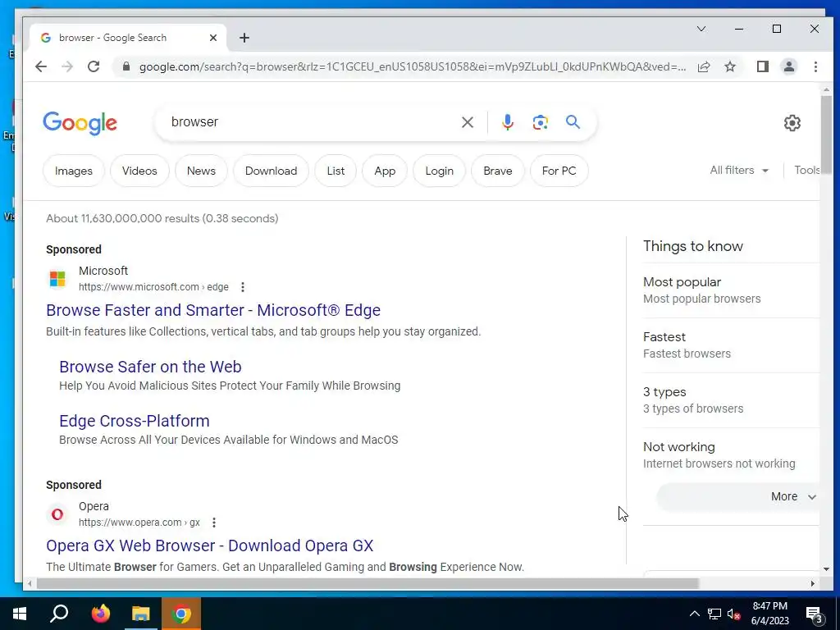Click the www.microsoft.com › edge URL text
Screen dimensions: 840x630
[x=153, y=287]
